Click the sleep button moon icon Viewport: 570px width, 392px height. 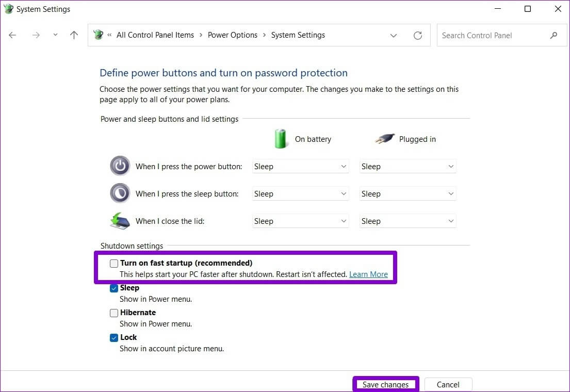[120, 193]
